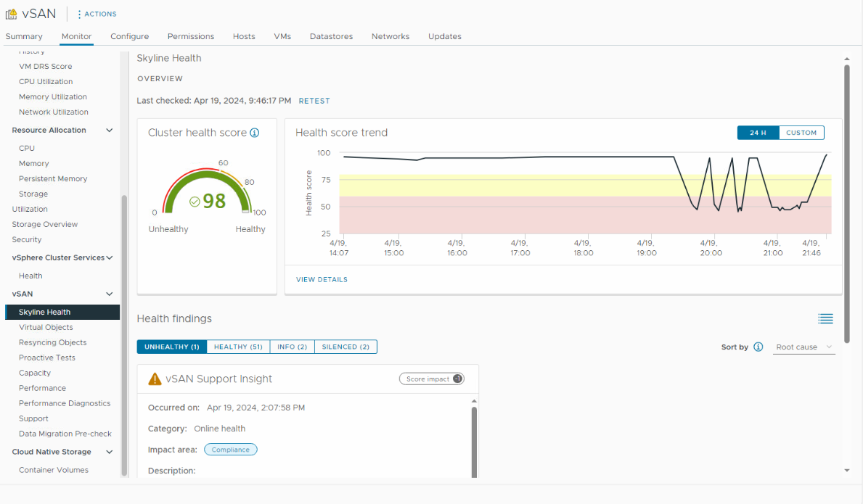Open Support under vSAN
The width and height of the screenshot is (863, 504).
coord(33,419)
